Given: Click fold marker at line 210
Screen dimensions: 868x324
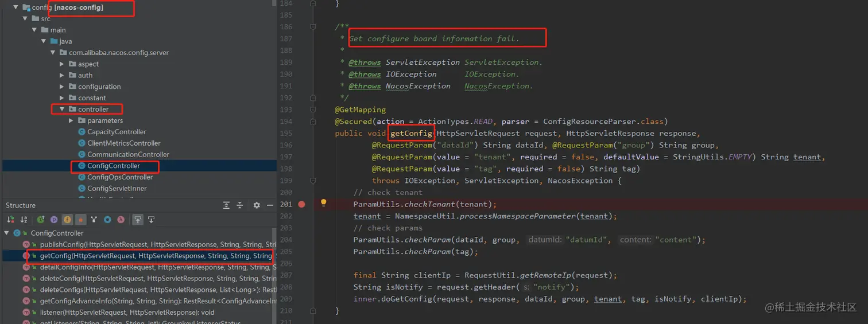Looking at the screenshot, I should click(313, 311).
